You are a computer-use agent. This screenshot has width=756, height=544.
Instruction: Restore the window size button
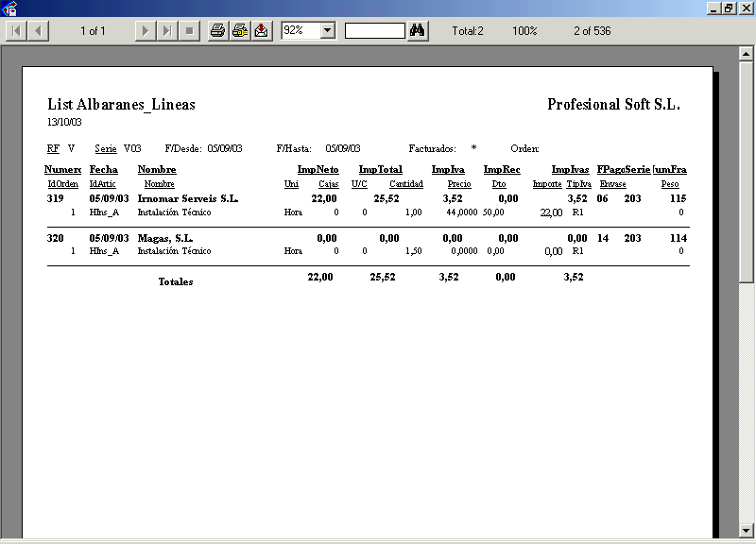point(729,8)
